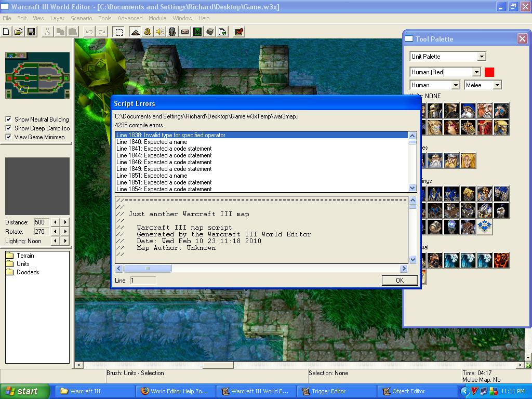Click the script view horizontal scrollbar thumb
Screen dimensions: 532x399
tap(148, 269)
